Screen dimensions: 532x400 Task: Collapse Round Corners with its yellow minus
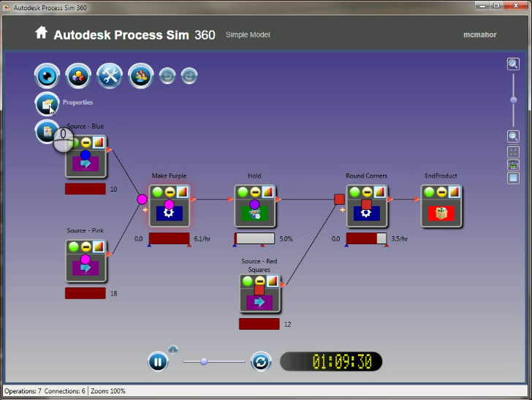(x=368, y=192)
